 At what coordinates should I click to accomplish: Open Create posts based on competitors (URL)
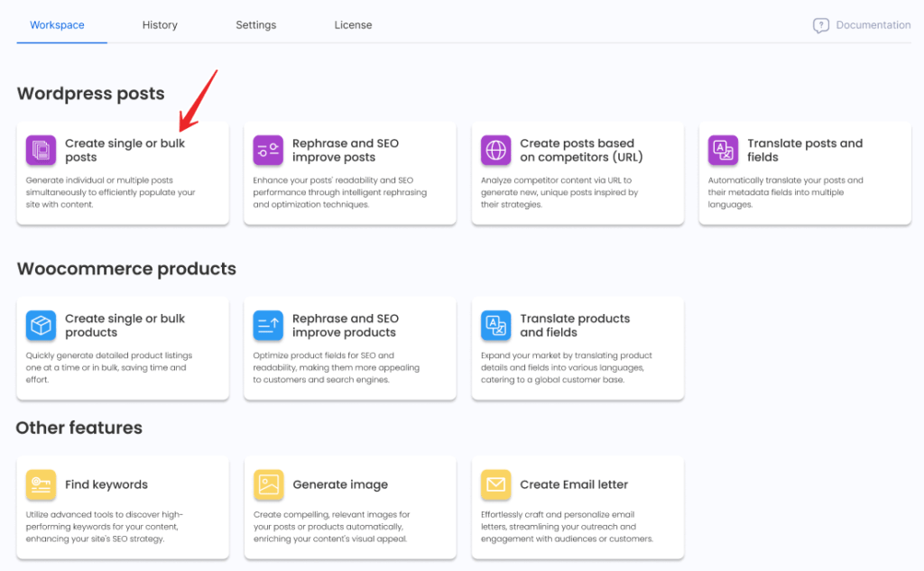coord(577,173)
